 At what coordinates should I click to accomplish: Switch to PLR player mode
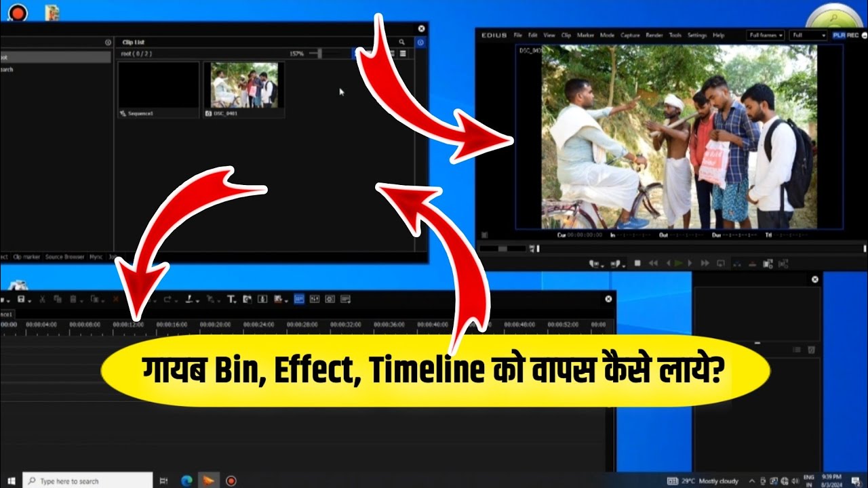click(x=839, y=35)
